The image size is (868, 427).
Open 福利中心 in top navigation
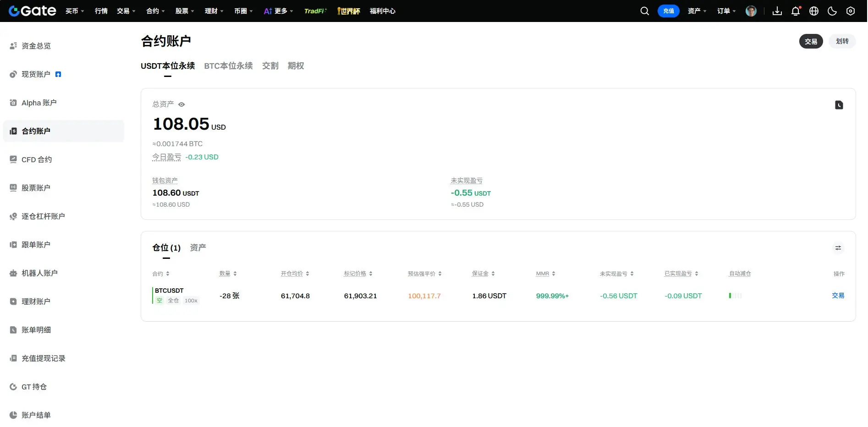[382, 11]
